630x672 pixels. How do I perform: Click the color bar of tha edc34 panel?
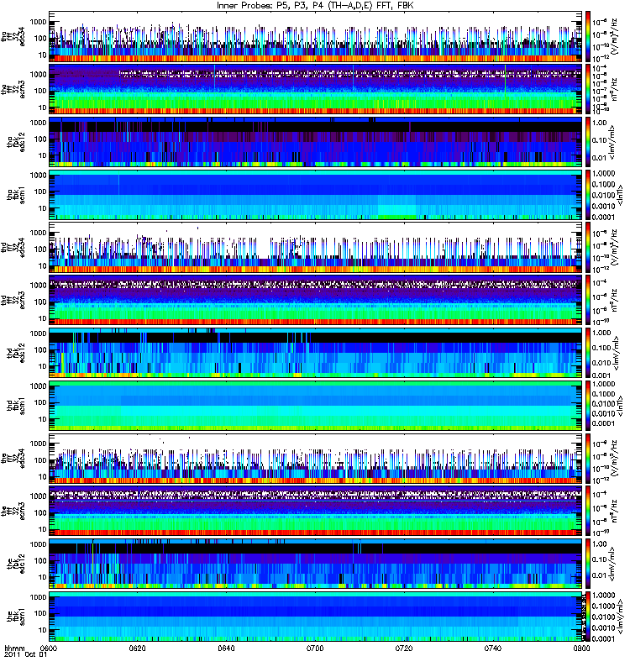tap(589, 37)
